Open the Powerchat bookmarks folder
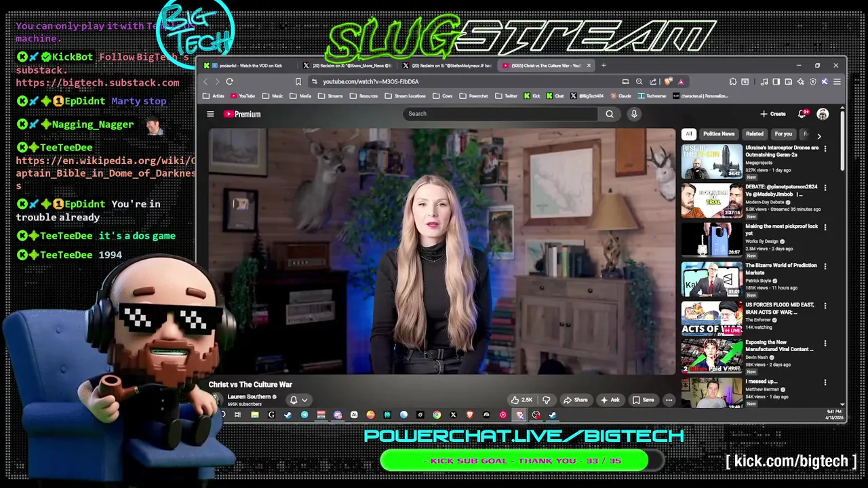868x488 pixels. 473,96
